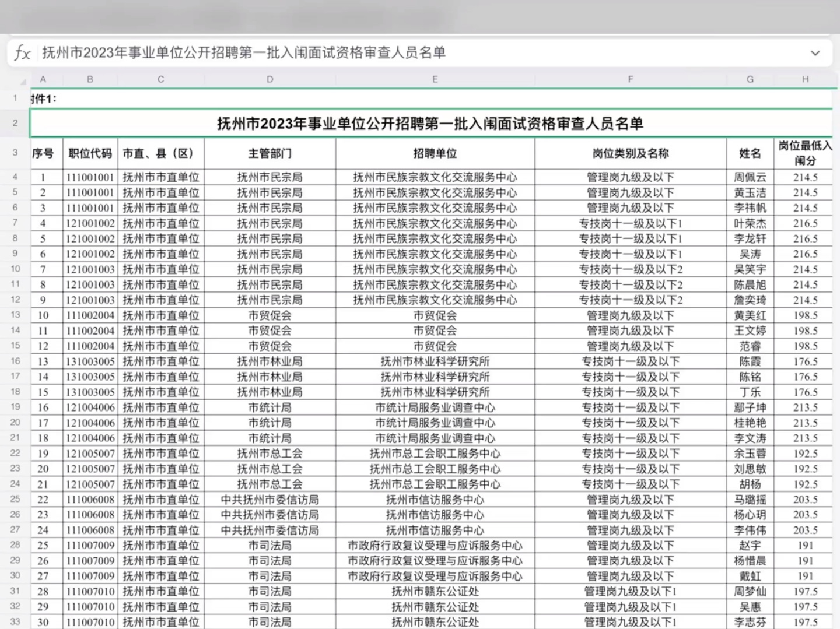
Task: Click the 岗位类别及名称 header cell
Action: coord(630,153)
